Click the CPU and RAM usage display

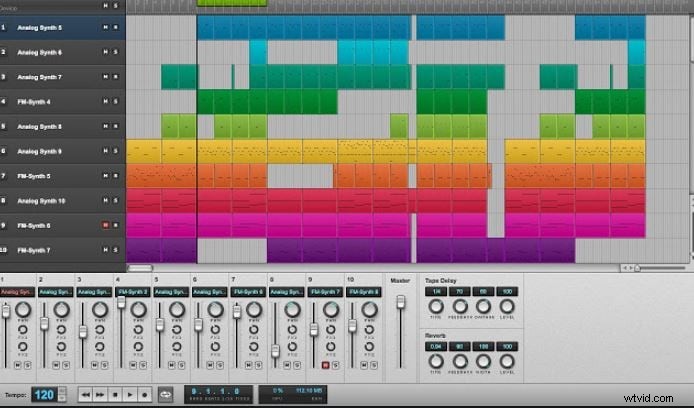293,394
